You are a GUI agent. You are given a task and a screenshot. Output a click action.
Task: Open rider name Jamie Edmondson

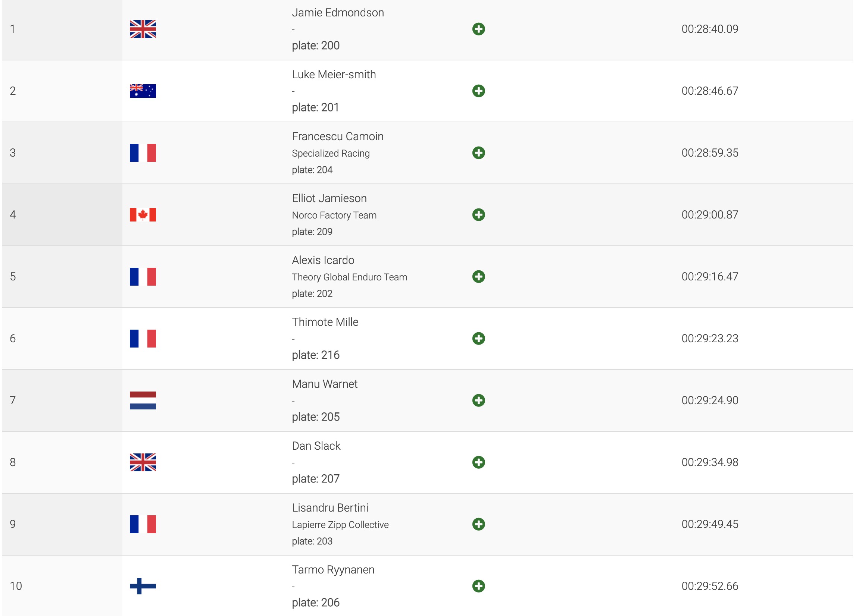coord(338,13)
